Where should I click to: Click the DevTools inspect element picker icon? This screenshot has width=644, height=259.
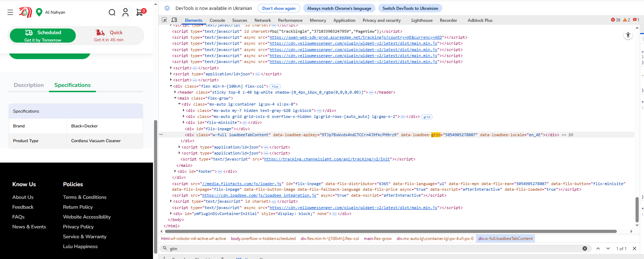tap(164, 20)
